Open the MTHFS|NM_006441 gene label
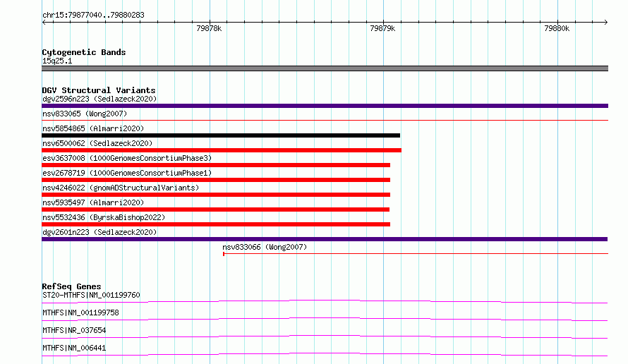 coord(74,348)
